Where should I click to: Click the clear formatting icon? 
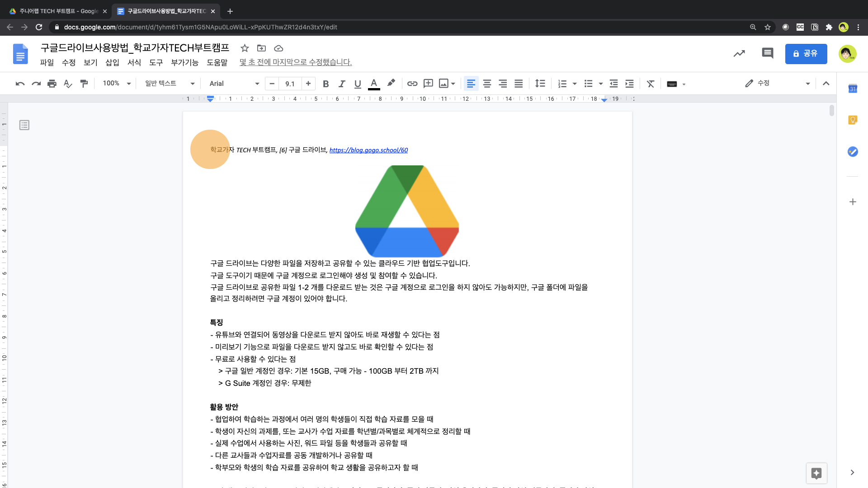pos(651,84)
